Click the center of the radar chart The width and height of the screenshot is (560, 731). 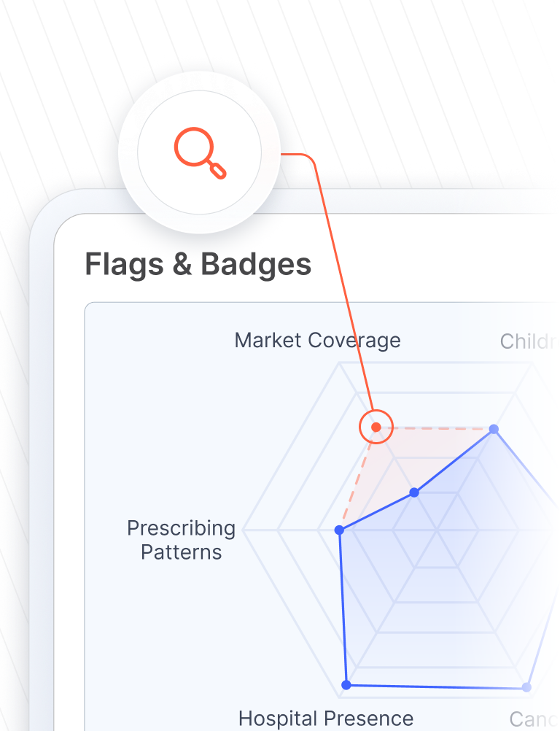pos(437,530)
